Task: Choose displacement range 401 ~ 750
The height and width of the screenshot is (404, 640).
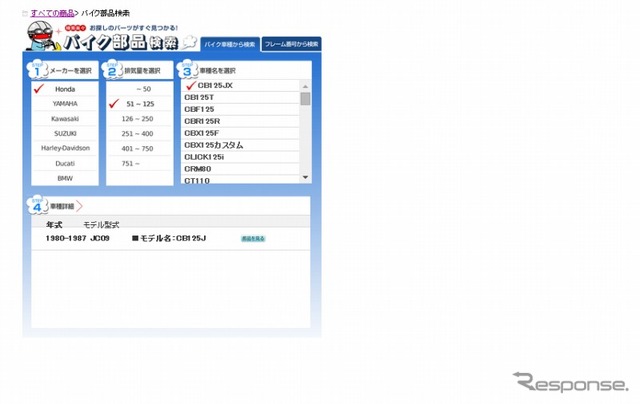Action: 140,149
